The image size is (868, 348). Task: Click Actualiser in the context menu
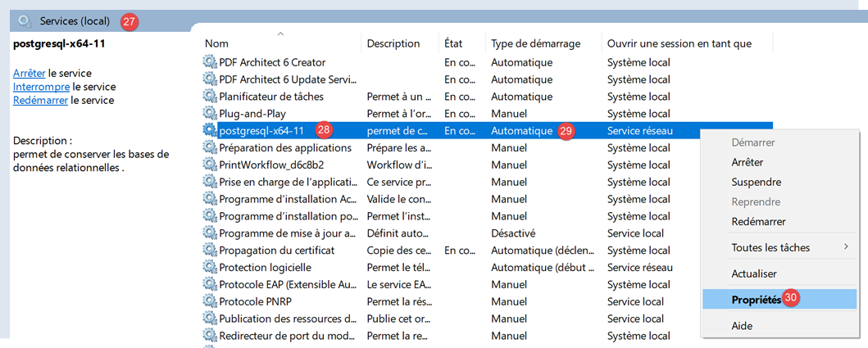(754, 273)
